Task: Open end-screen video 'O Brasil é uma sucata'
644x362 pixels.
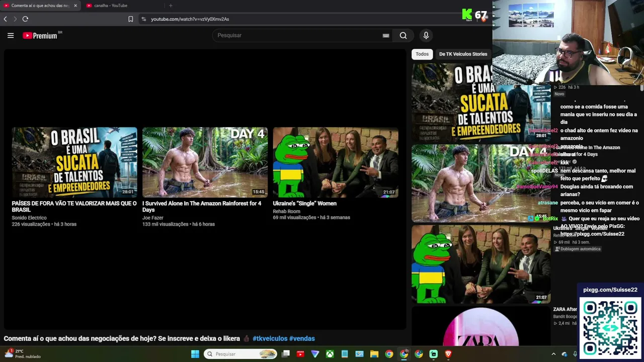Action: 74,162
